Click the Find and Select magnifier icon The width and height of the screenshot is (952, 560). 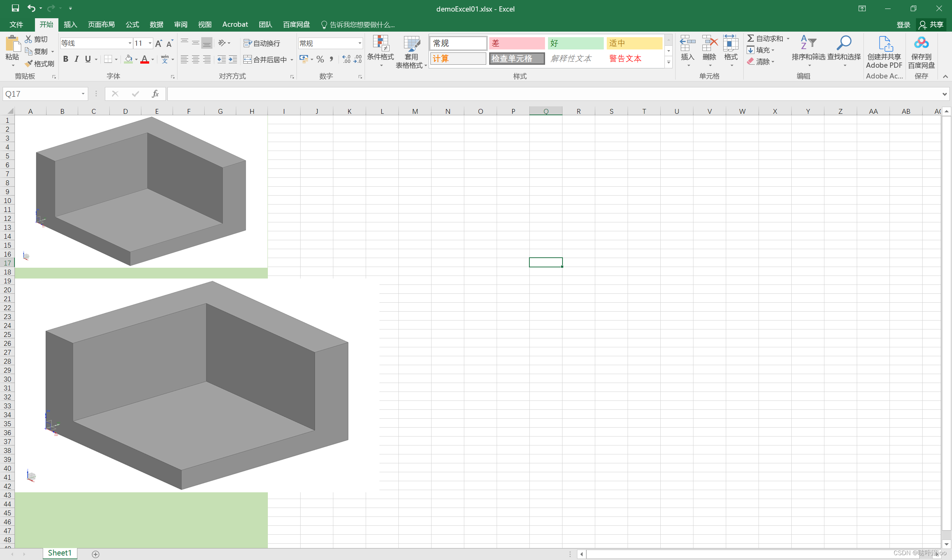(x=844, y=44)
